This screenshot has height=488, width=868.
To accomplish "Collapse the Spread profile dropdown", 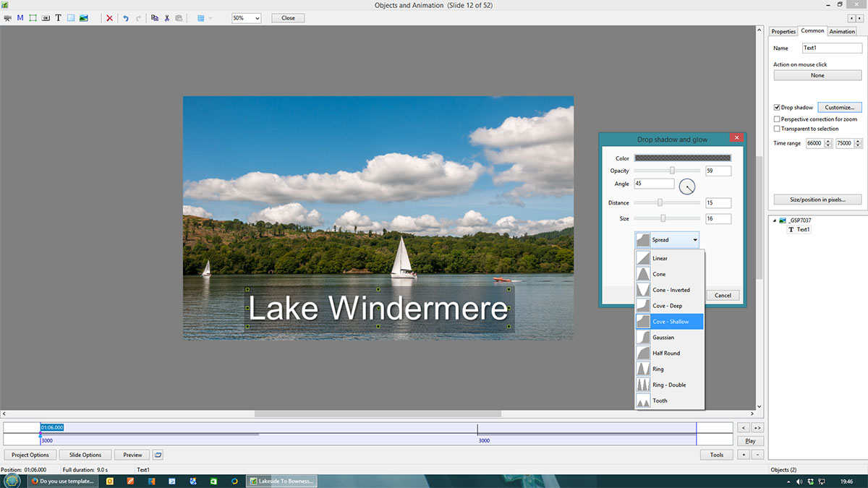I will 694,240.
